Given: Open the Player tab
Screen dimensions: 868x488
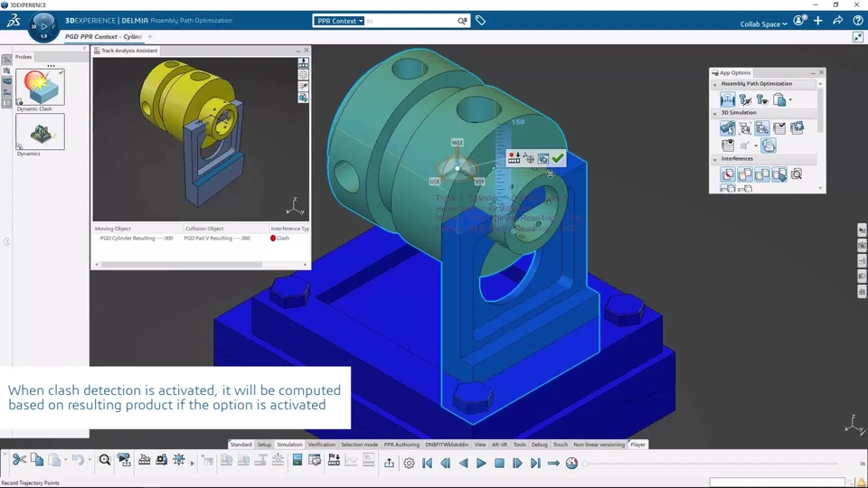Looking at the screenshot, I should pyautogui.click(x=637, y=445).
